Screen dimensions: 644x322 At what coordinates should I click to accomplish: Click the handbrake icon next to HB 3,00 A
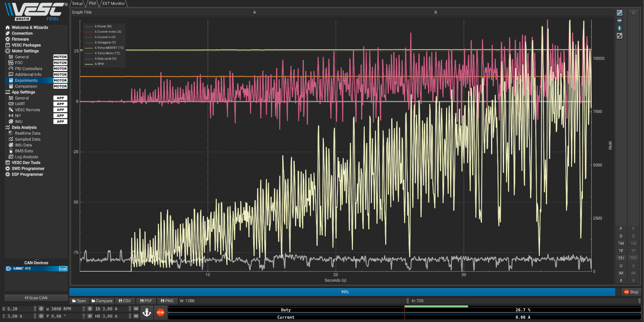[136, 316]
